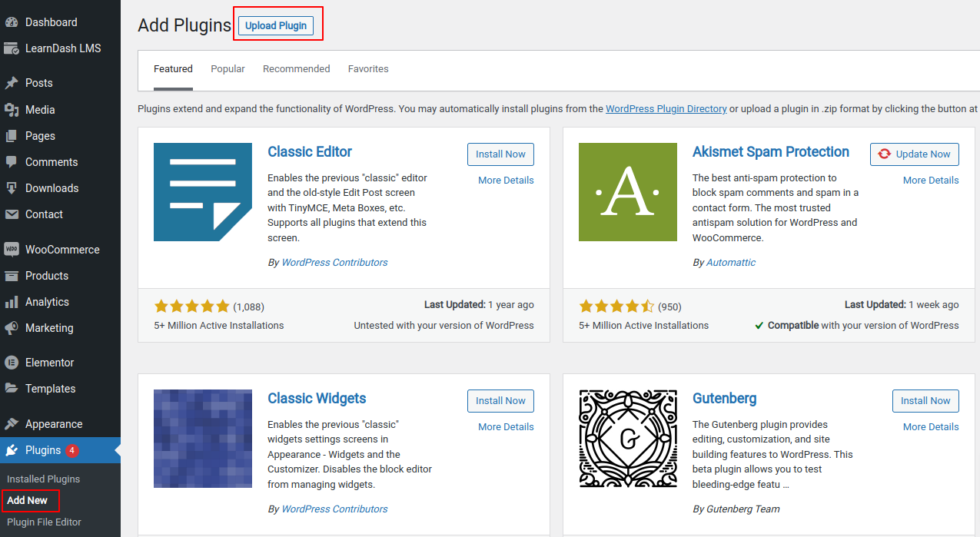Click Update Now for Akismet Spam Protection
The image size is (980, 537).
[x=915, y=154]
